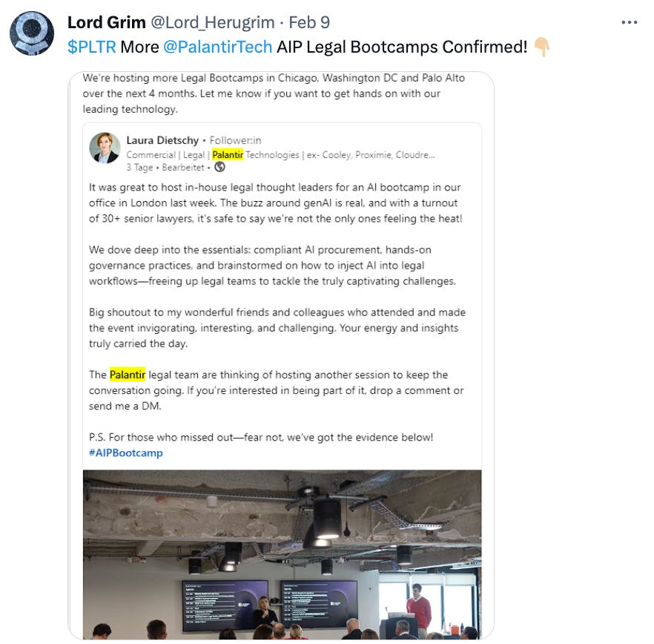Click the #AIPBootcamp hashtag
The image size is (654, 644).
126,453
